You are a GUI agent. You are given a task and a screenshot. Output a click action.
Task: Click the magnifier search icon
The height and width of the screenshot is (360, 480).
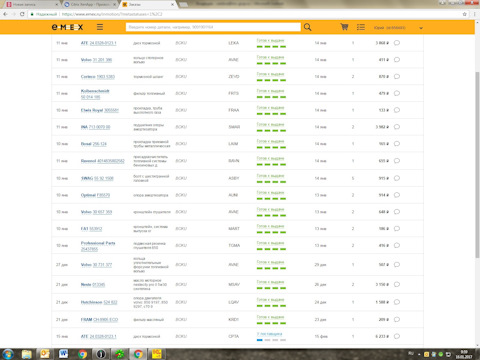tap(307, 27)
